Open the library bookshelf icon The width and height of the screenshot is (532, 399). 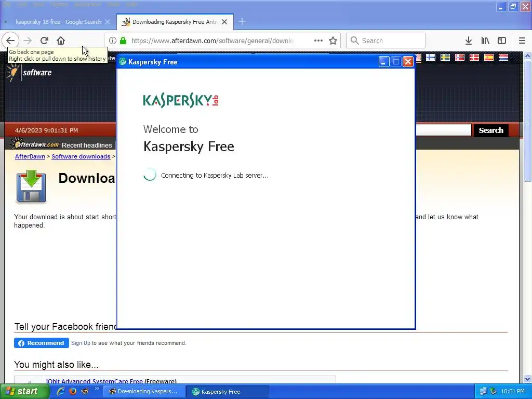pyautogui.click(x=486, y=41)
